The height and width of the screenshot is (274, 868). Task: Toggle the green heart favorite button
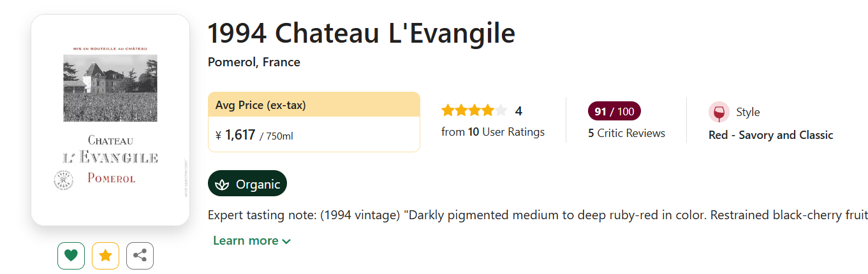pos(71,256)
